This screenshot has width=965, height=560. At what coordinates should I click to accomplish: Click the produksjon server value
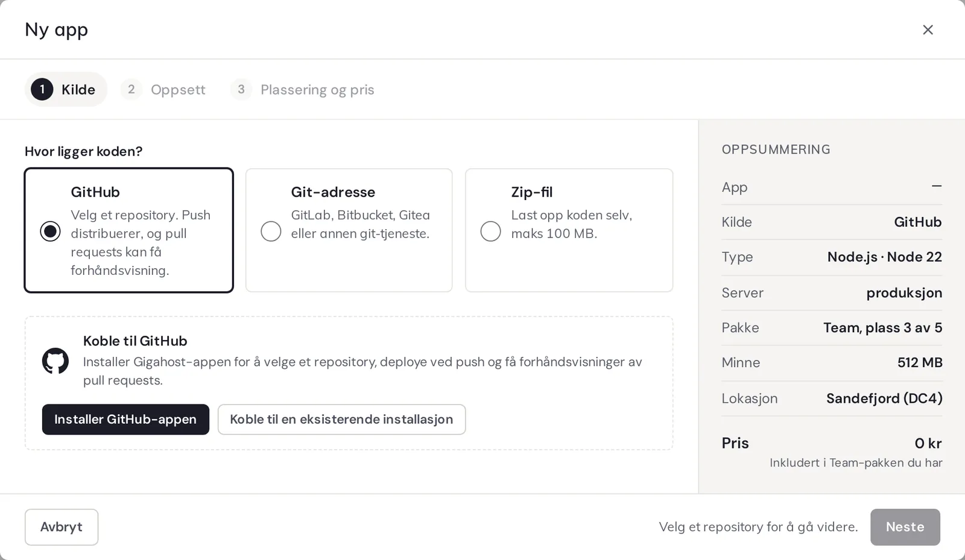904,292
